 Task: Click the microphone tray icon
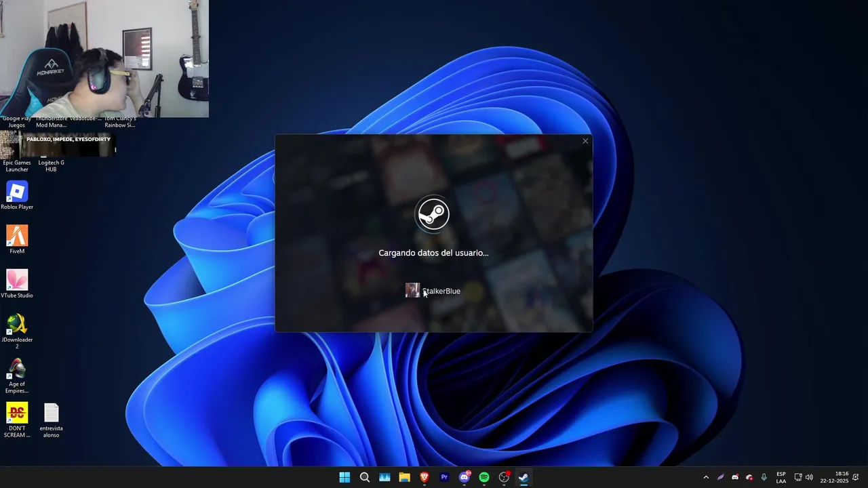[x=764, y=477]
